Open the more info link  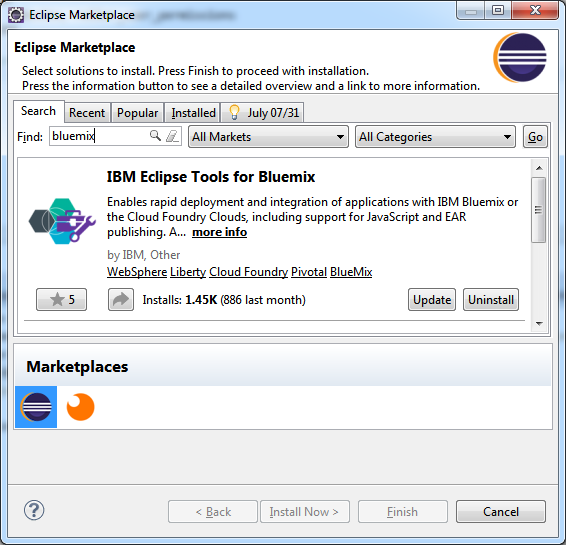(219, 232)
